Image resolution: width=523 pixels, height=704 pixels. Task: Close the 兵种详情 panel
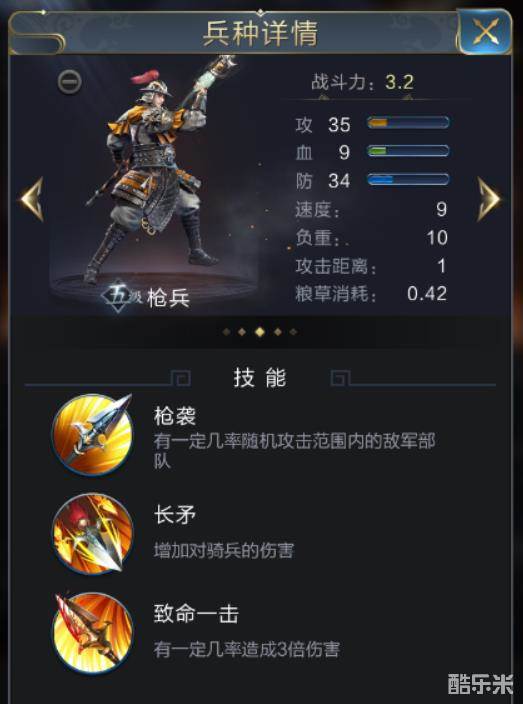point(486,32)
